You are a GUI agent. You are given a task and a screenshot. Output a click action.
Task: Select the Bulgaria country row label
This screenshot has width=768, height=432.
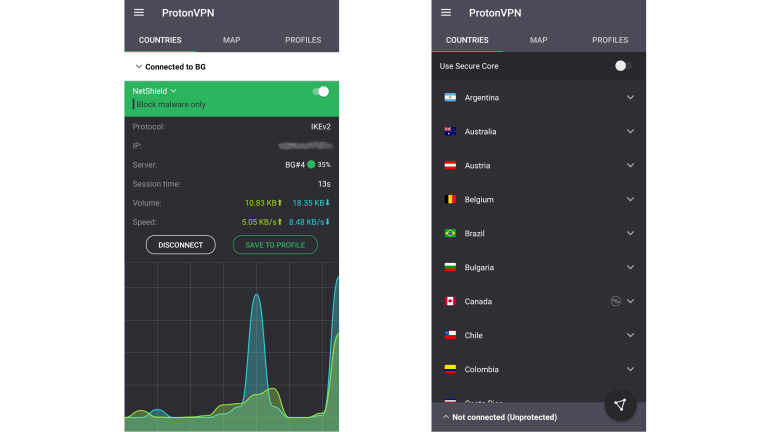click(x=479, y=267)
